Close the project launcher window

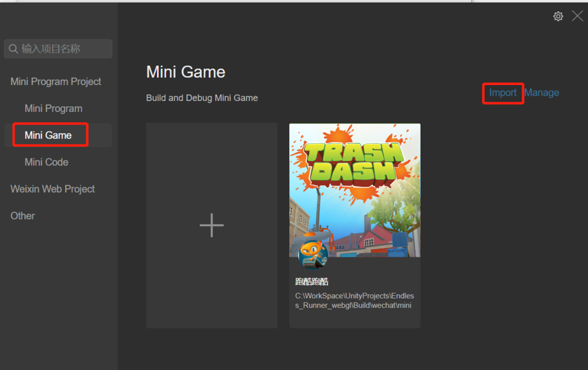[x=577, y=16]
